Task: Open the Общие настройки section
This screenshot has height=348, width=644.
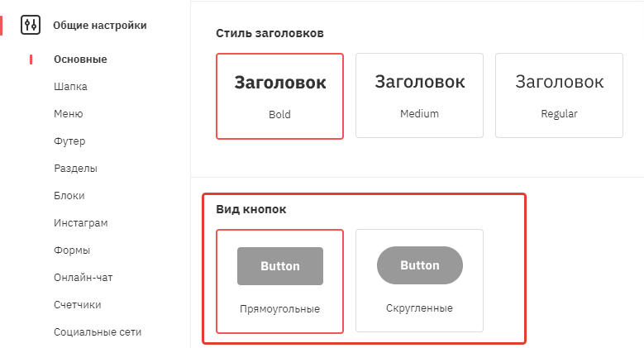Action: tap(99, 26)
